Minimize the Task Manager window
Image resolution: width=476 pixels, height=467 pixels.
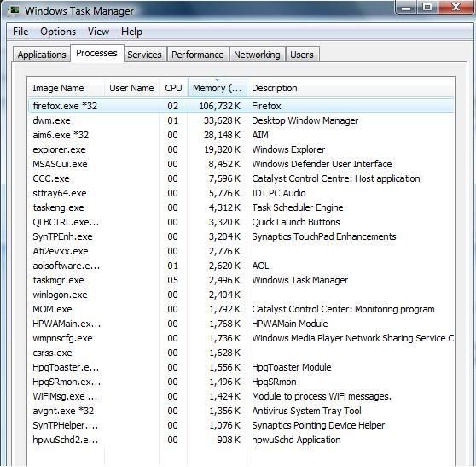click(x=406, y=7)
